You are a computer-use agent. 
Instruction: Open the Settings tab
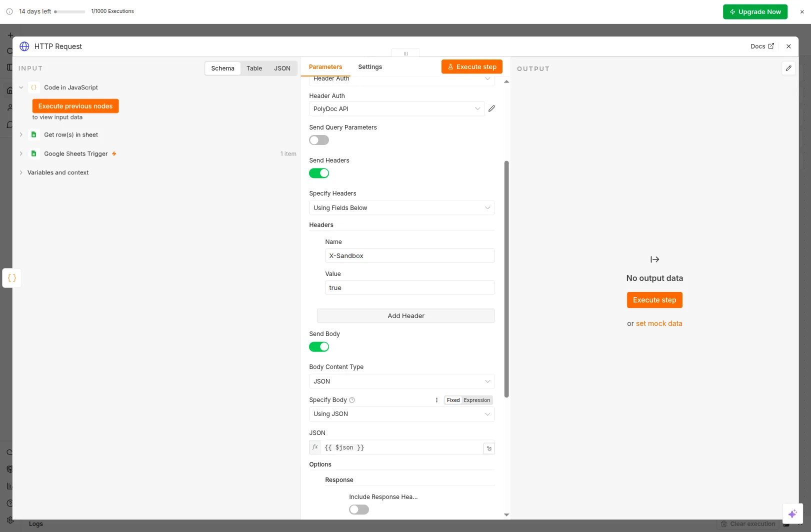[x=370, y=67]
